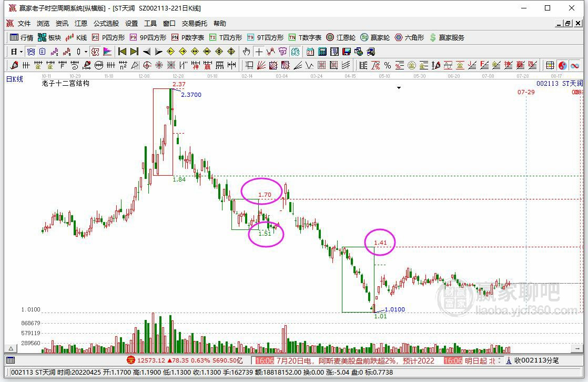The height and width of the screenshot is (382, 588).
Task: Click the pink staircase flag icon
Action: (106, 52)
